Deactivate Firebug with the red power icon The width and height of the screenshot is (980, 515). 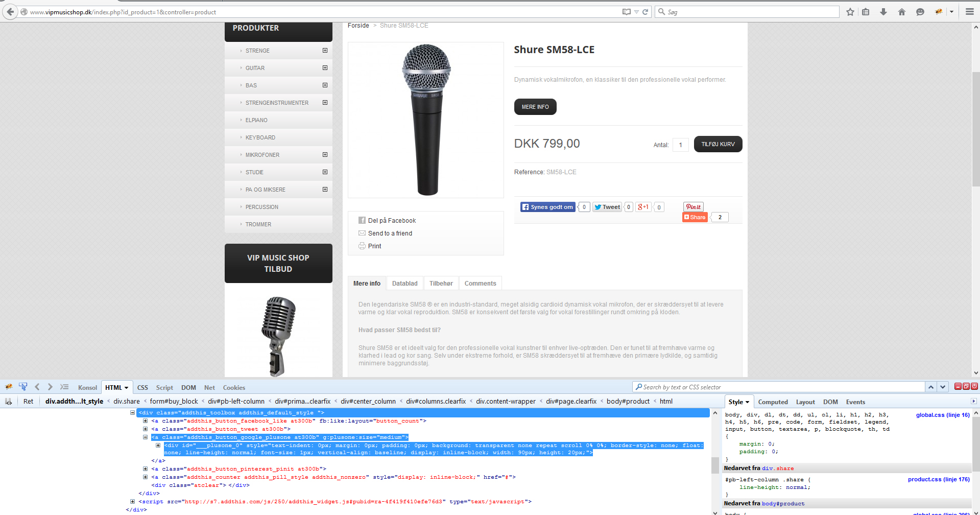[x=974, y=387]
